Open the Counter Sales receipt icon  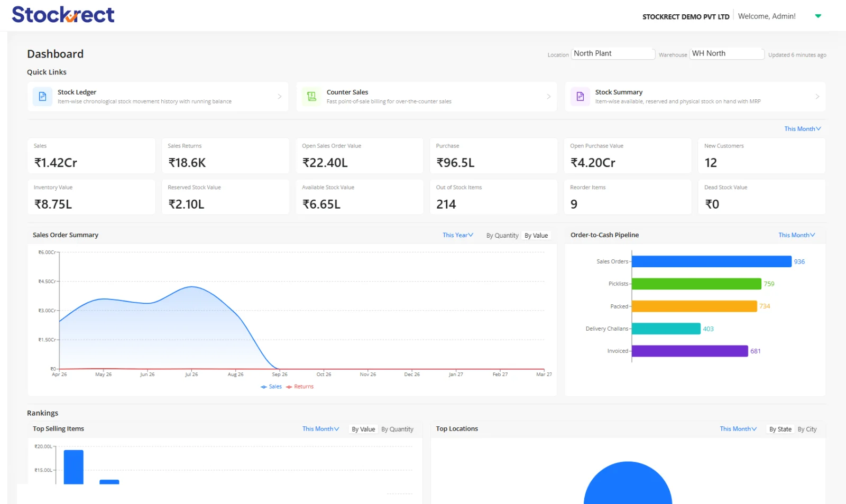311,97
